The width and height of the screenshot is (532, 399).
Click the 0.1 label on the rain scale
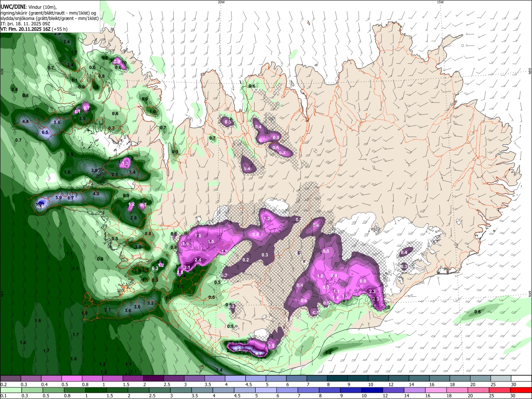(x=3, y=396)
